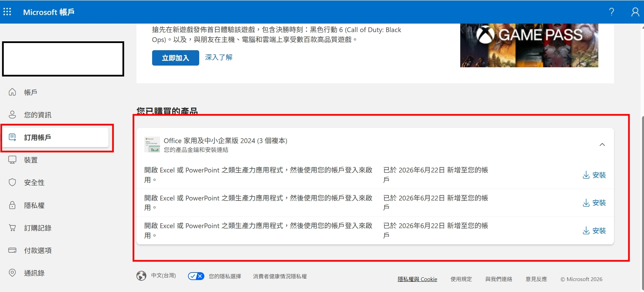The image size is (644, 292).
Task: Open 您的隱私選擇 footer link
Action: coord(225,276)
